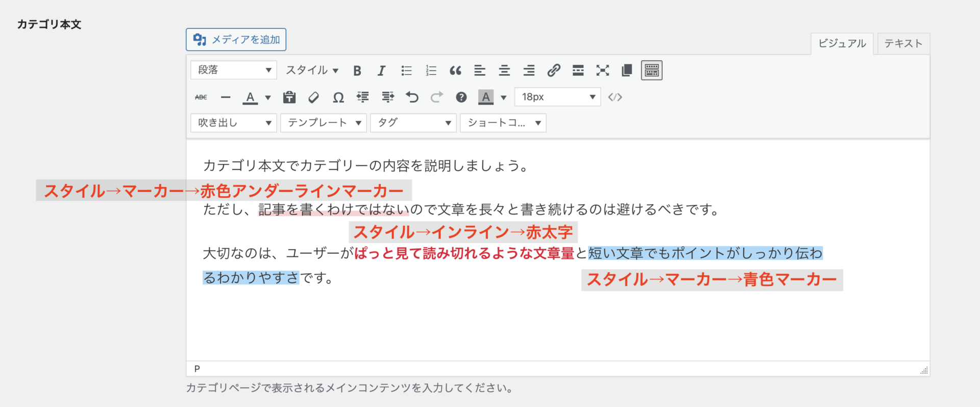Click the source code brackets icon
980x407 pixels.
tap(615, 97)
